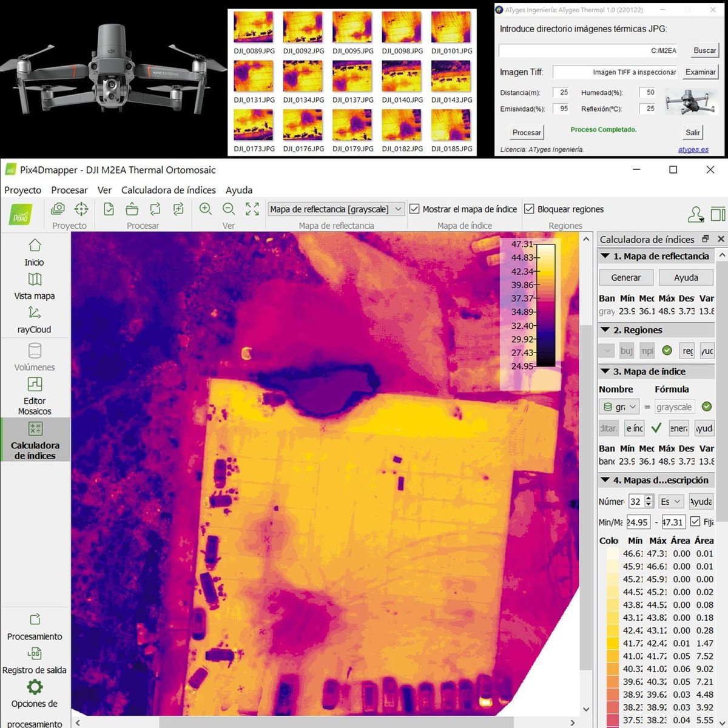Select the Calculadora de índices sidebar item
This screenshot has width=728, height=728.
pos(35,440)
